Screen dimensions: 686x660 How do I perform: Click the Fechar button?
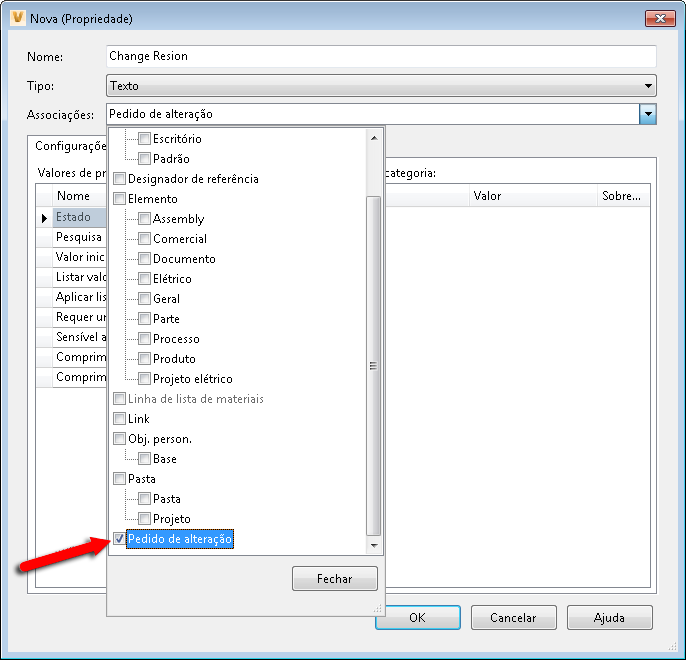click(x=335, y=579)
